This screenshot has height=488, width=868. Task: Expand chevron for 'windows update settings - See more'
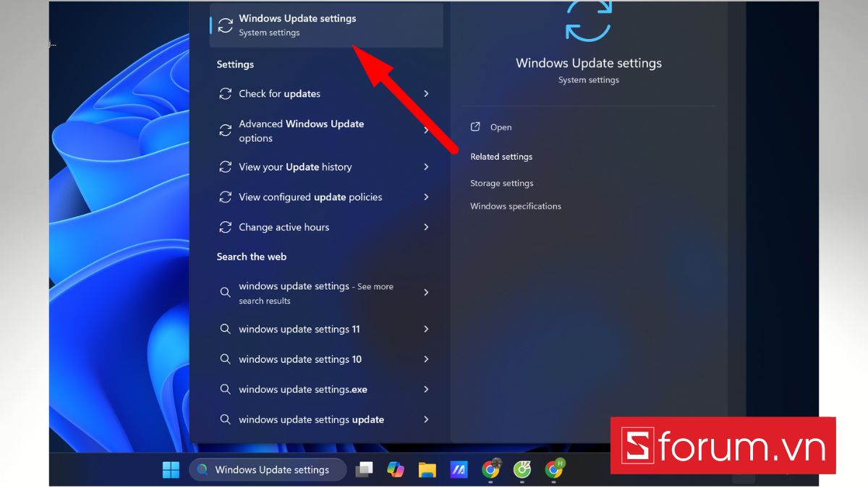click(x=426, y=292)
